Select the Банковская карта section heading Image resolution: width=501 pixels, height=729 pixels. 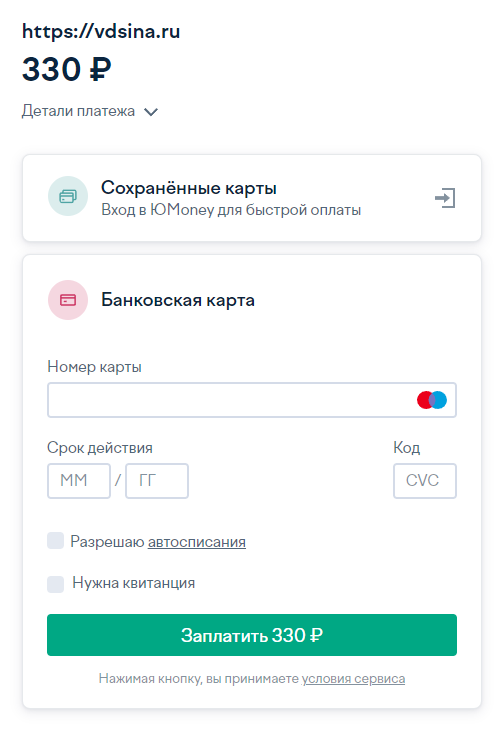pyautogui.click(x=178, y=300)
